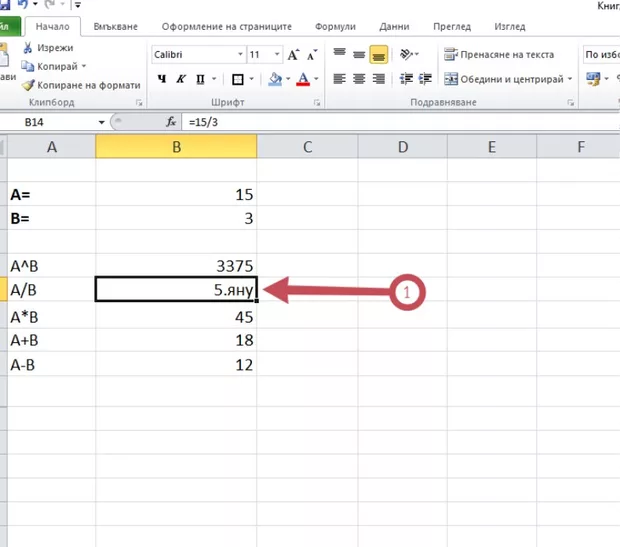Image resolution: width=620 pixels, height=547 pixels.
Task: Apply cell borders icon
Action: (x=238, y=79)
